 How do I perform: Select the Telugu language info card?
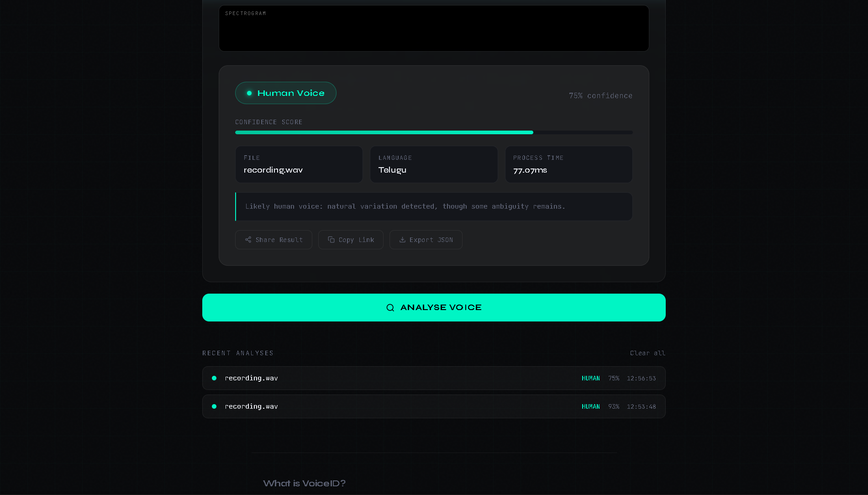433,164
